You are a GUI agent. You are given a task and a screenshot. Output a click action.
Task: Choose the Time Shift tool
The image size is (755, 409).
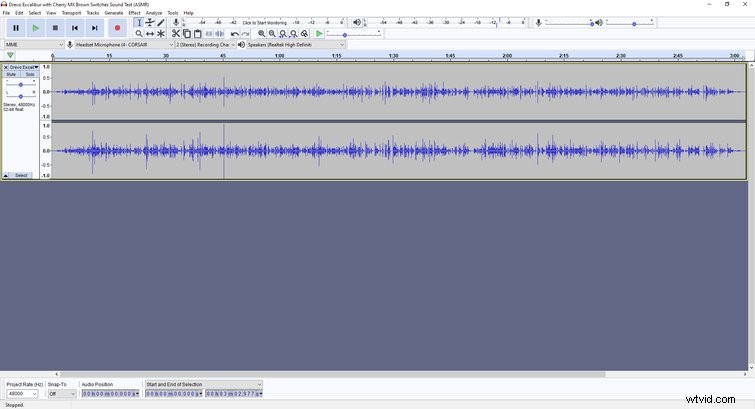pyautogui.click(x=150, y=34)
